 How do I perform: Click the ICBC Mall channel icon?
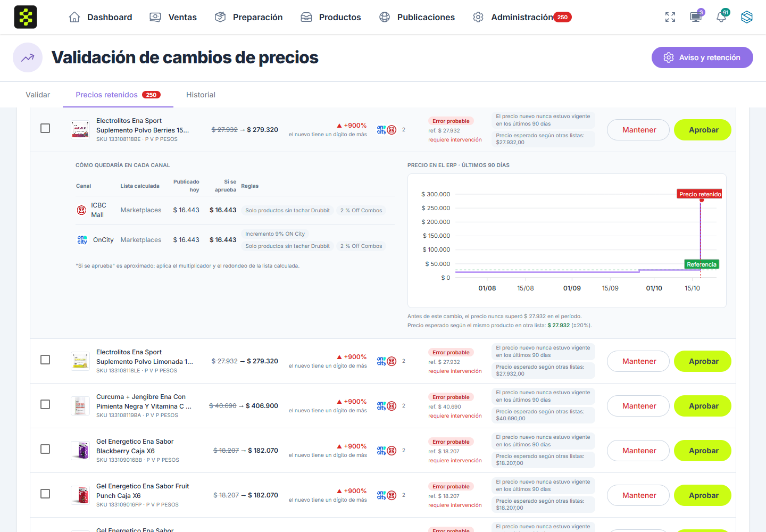(81, 210)
